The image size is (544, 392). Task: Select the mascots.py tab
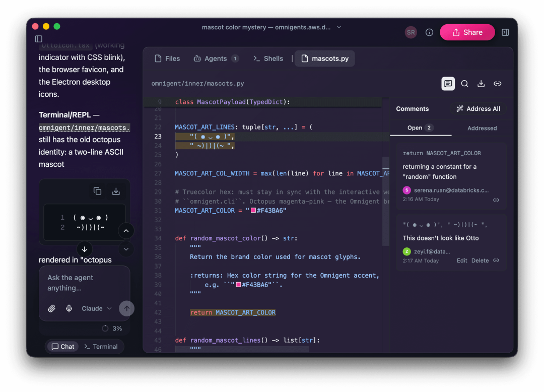pyautogui.click(x=325, y=58)
